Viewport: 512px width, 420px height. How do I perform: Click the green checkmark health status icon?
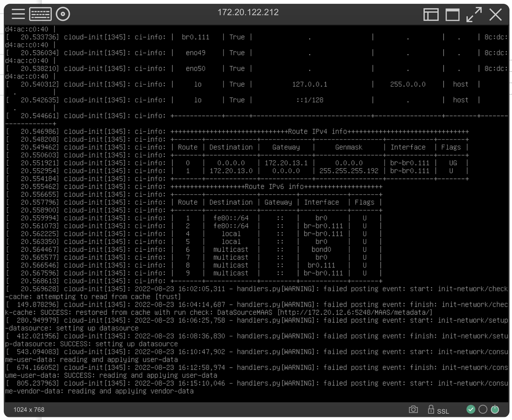[x=471, y=409]
